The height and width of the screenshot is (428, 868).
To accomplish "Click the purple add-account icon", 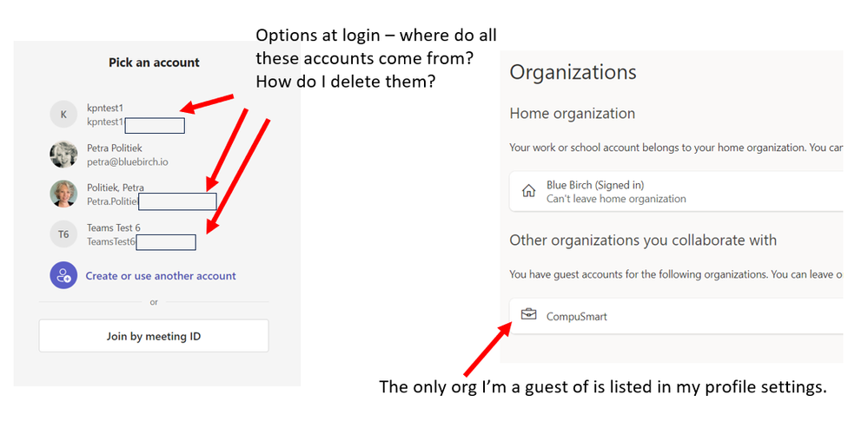I will pyautogui.click(x=63, y=276).
